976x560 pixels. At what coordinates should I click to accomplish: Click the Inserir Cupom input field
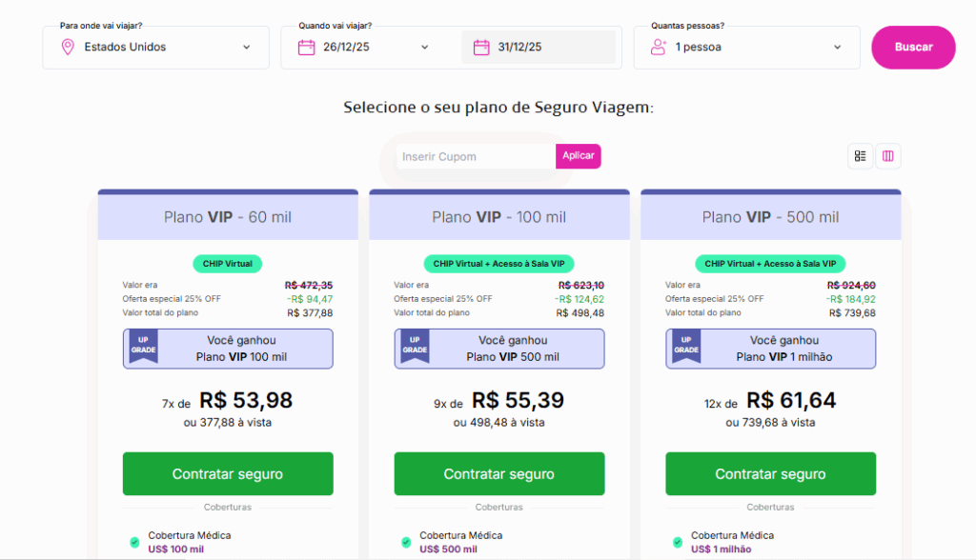(x=474, y=155)
